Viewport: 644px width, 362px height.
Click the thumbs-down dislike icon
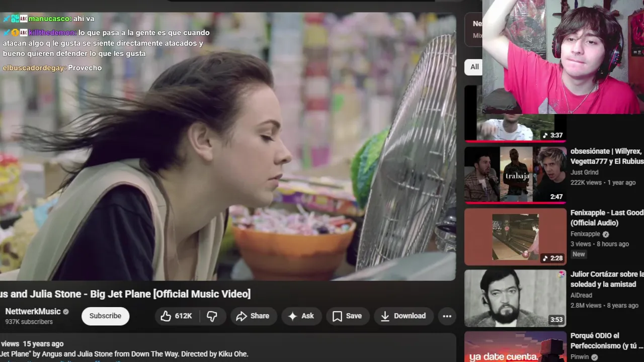tap(212, 316)
